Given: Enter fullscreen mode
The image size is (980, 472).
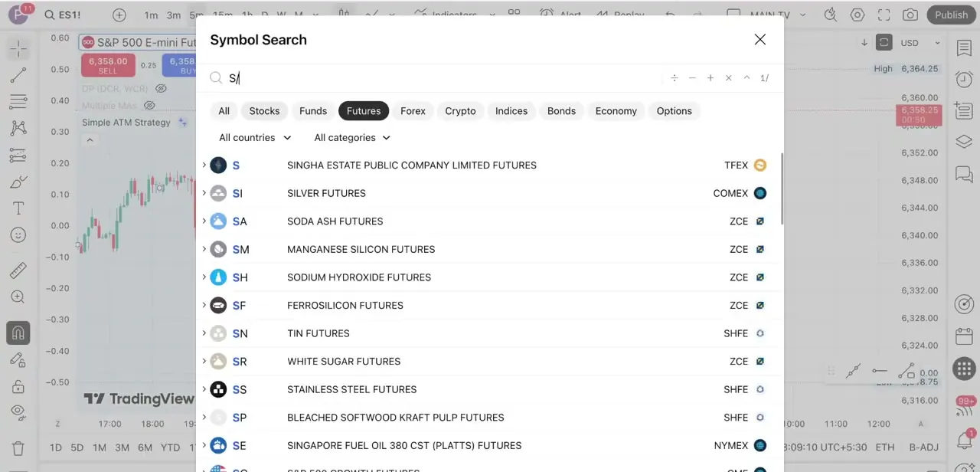Looking at the screenshot, I should point(884,15).
